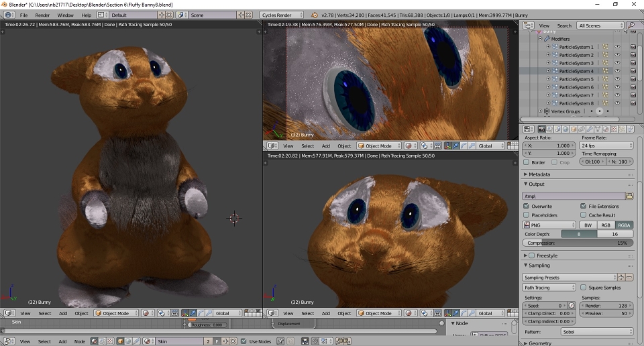Click the output folder browse icon
The image size is (644, 346).
pos(629,196)
